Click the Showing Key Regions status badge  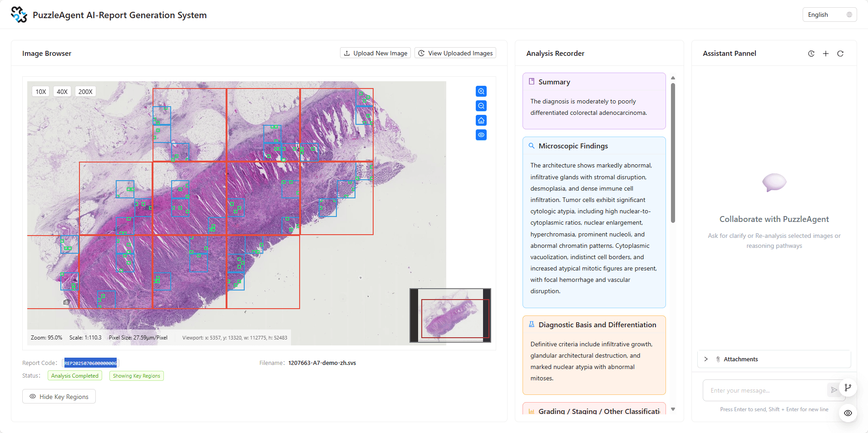coord(136,375)
